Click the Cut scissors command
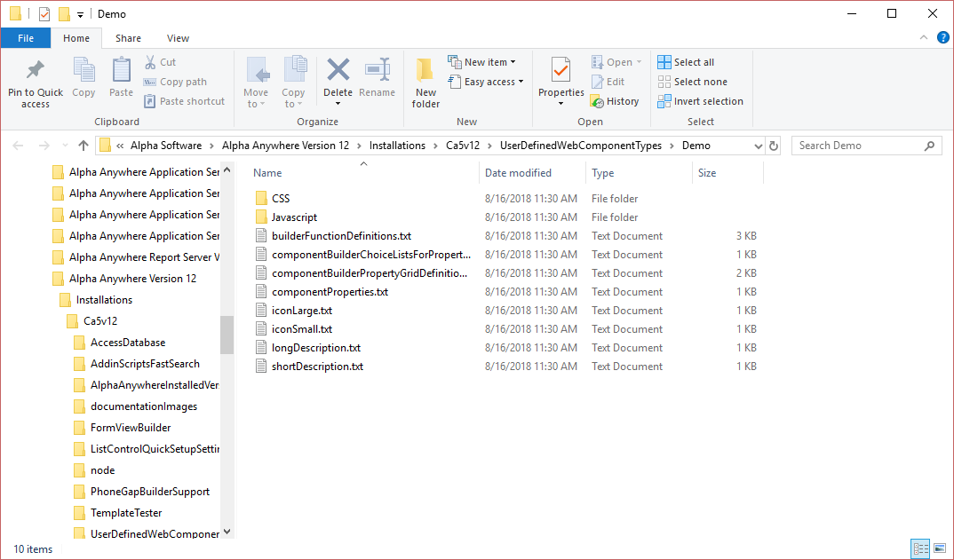This screenshot has width=954, height=560. [161, 62]
